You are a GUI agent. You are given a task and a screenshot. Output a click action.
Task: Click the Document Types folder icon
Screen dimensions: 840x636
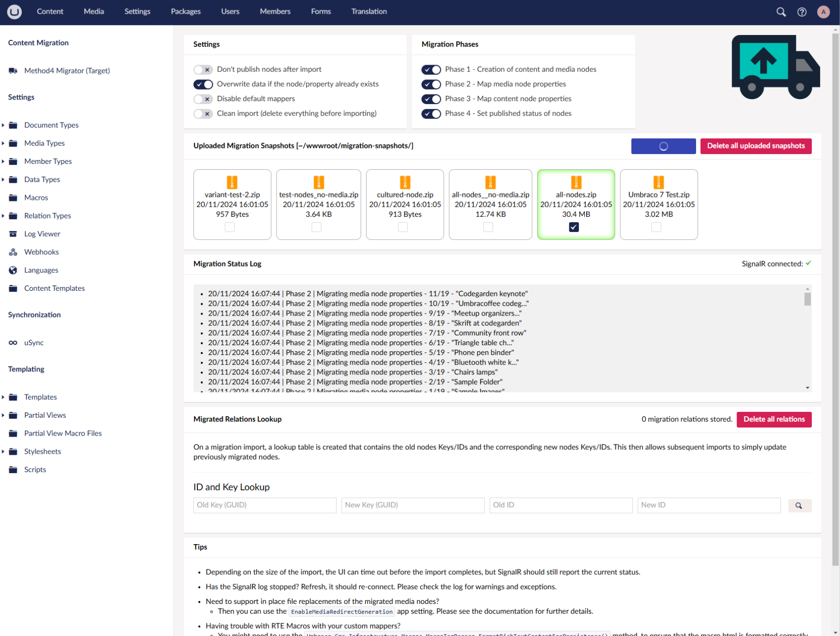[13, 125]
